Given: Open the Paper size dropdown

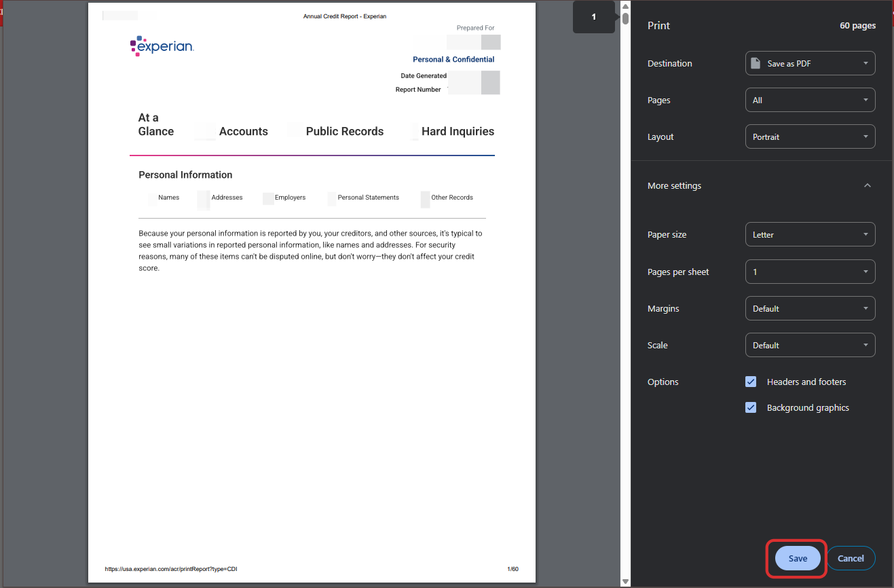Looking at the screenshot, I should coord(810,234).
